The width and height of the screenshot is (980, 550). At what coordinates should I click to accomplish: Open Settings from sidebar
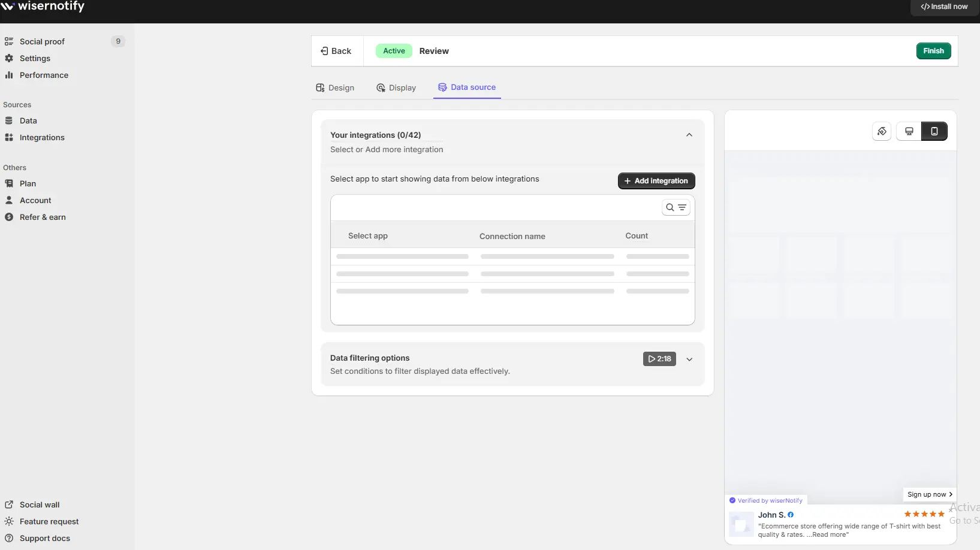35,58
